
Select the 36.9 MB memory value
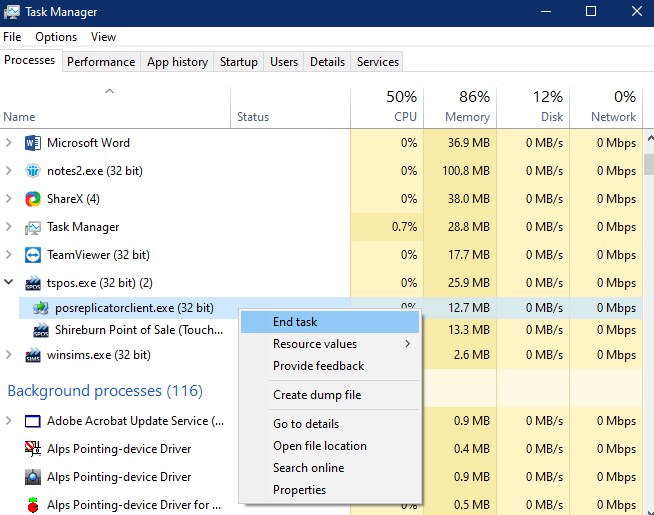click(x=469, y=143)
